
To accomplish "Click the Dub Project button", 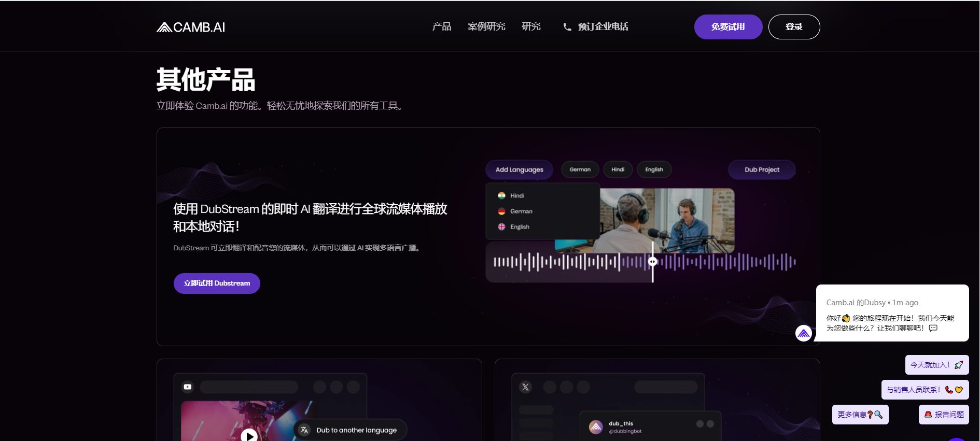I will point(762,169).
